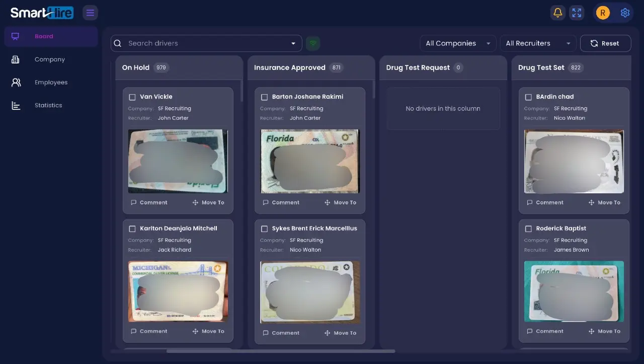Open settings gear in top bar
This screenshot has height=364, width=644.
625,13
